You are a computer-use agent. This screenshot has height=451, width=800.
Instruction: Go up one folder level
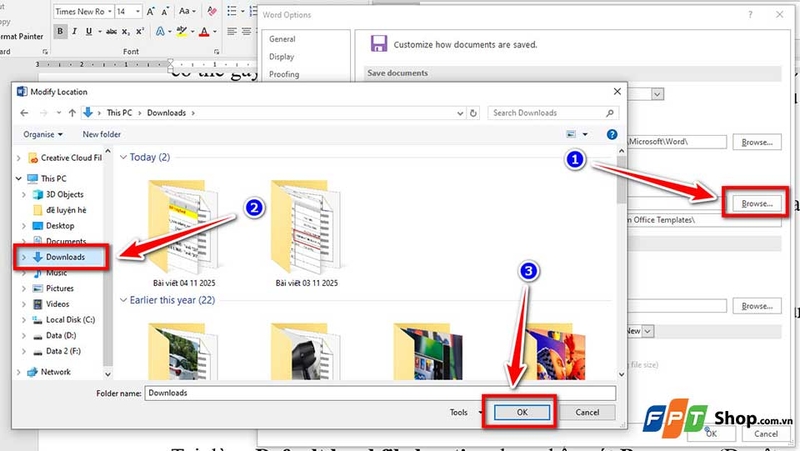[72, 113]
